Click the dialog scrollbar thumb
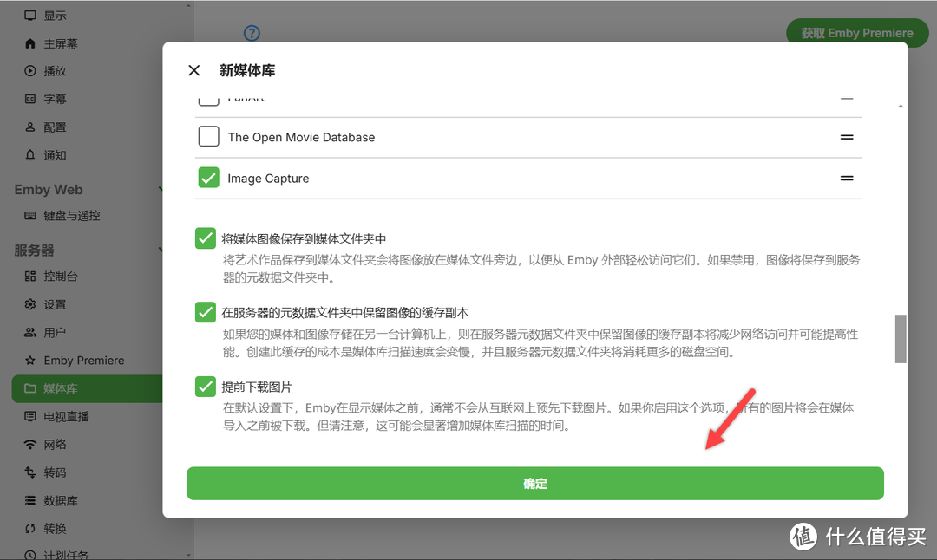The width and height of the screenshot is (937, 560). pos(901,338)
